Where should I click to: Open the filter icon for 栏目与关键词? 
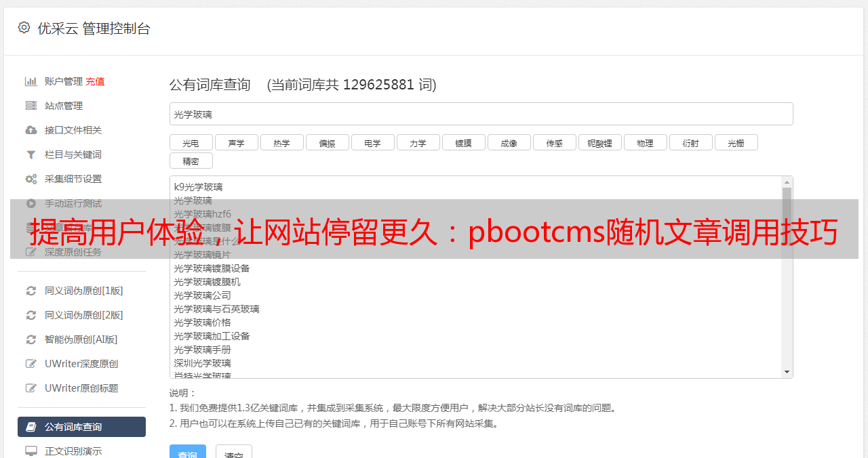31,154
